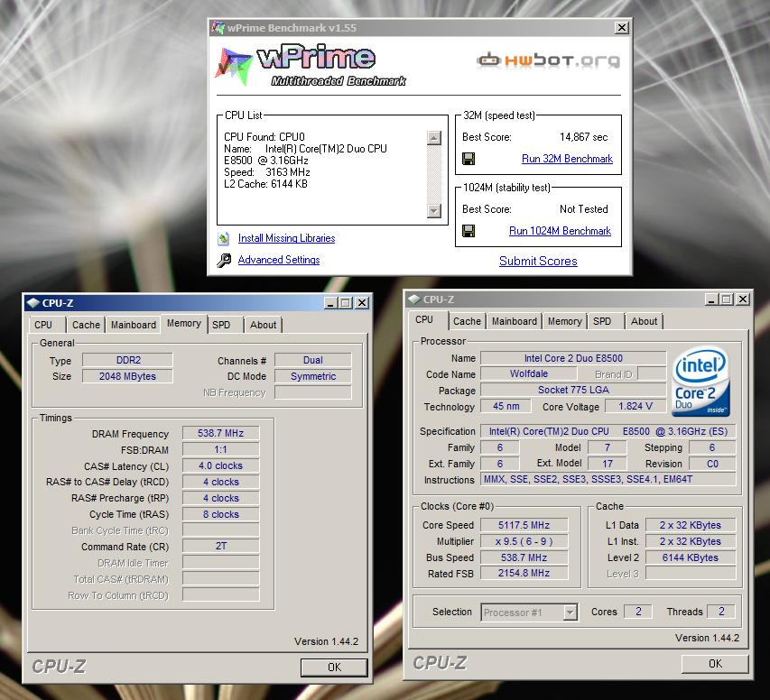Screen dimensions: 770x700
Task: Click the Rated FSB 2154.8 MHz field
Action: [x=524, y=574]
